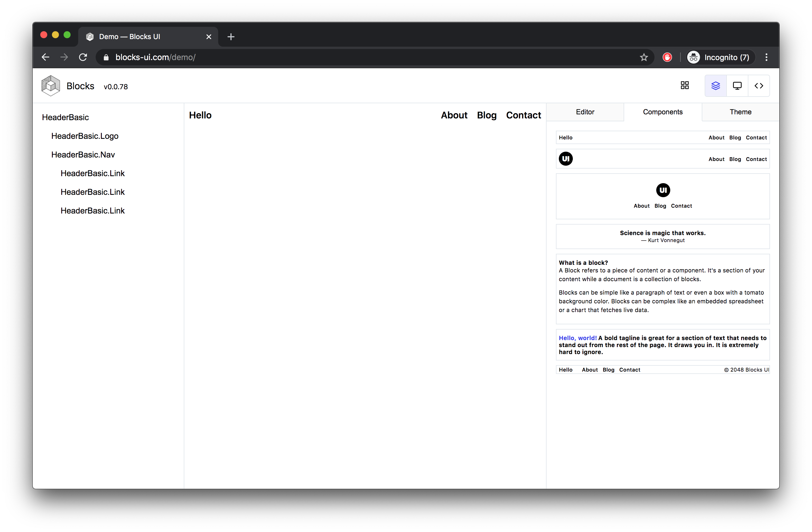
Task: Open Chrome three-dot menu
Action: click(x=766, y=57)
